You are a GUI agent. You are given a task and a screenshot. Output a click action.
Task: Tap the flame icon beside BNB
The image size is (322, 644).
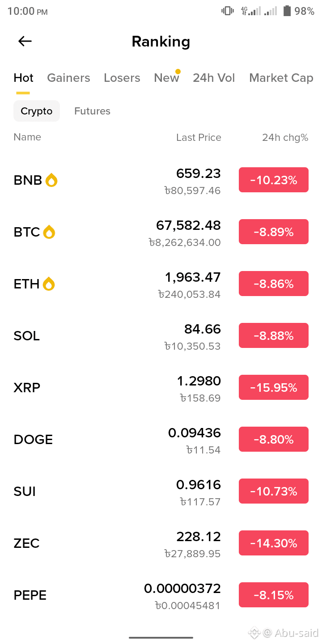51,180
